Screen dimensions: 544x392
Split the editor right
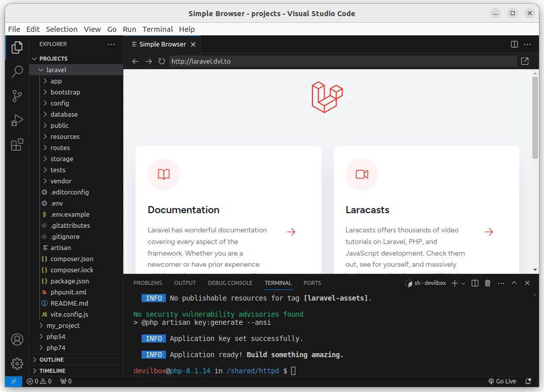point(515,44)
